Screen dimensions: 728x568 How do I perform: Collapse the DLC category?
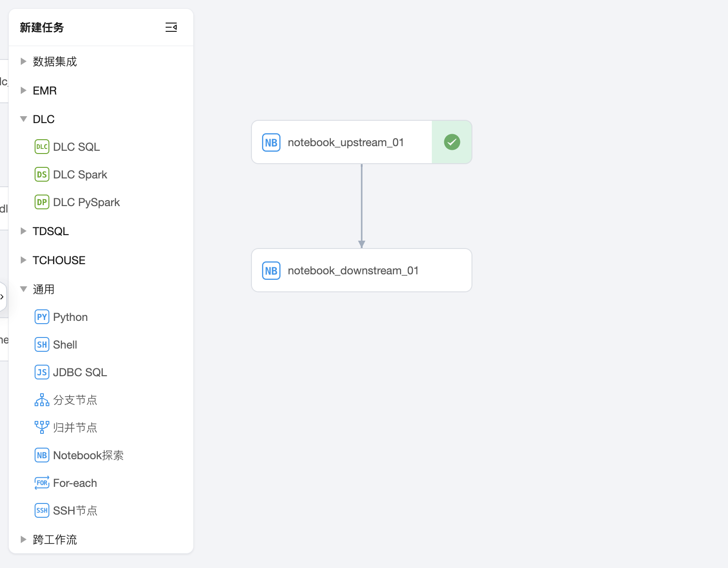(24, 119)
